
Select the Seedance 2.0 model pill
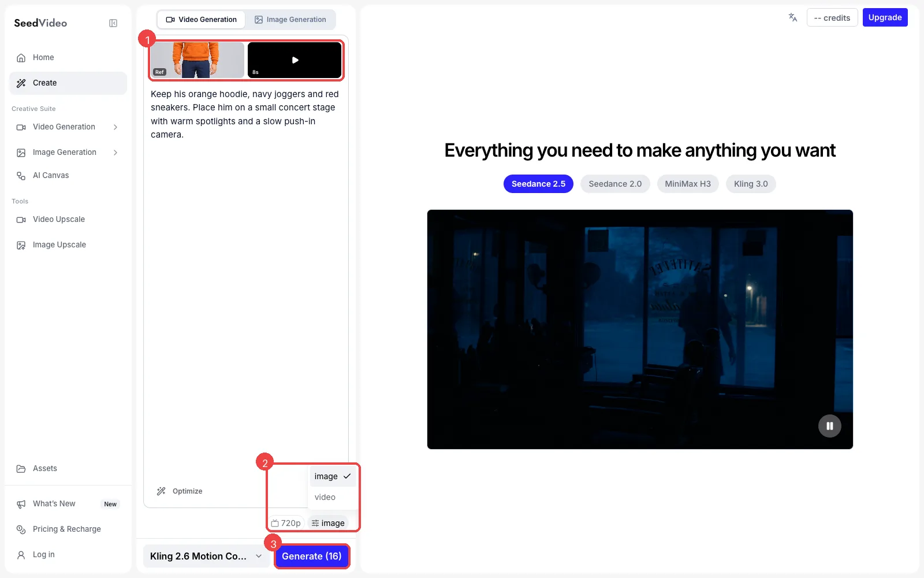[x=615, y=184]
